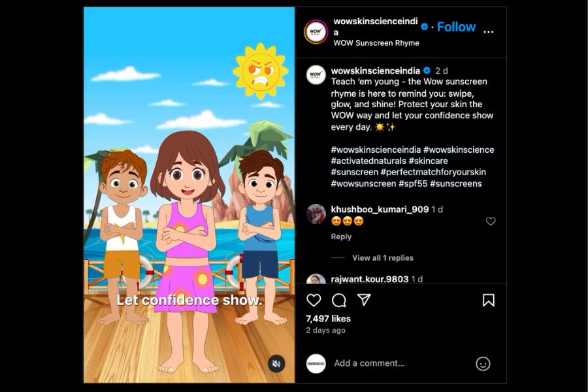Open comments via speech bubble icon
This screenshot has width=588, height=392.
[x=338, y=300]
